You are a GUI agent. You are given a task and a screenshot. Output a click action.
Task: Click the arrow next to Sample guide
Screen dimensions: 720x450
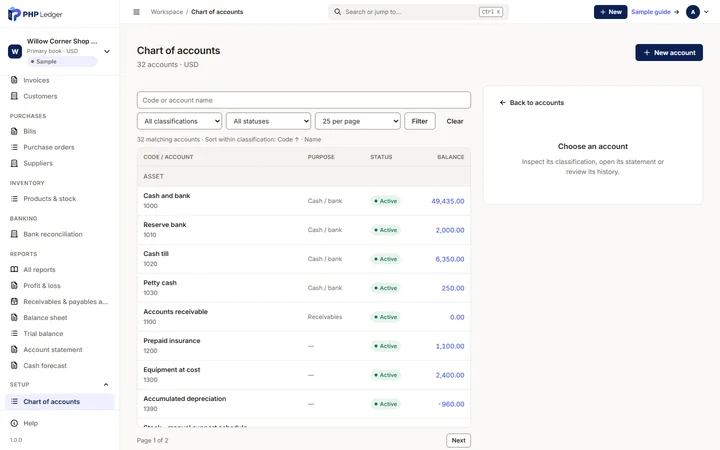click(676, 12)
